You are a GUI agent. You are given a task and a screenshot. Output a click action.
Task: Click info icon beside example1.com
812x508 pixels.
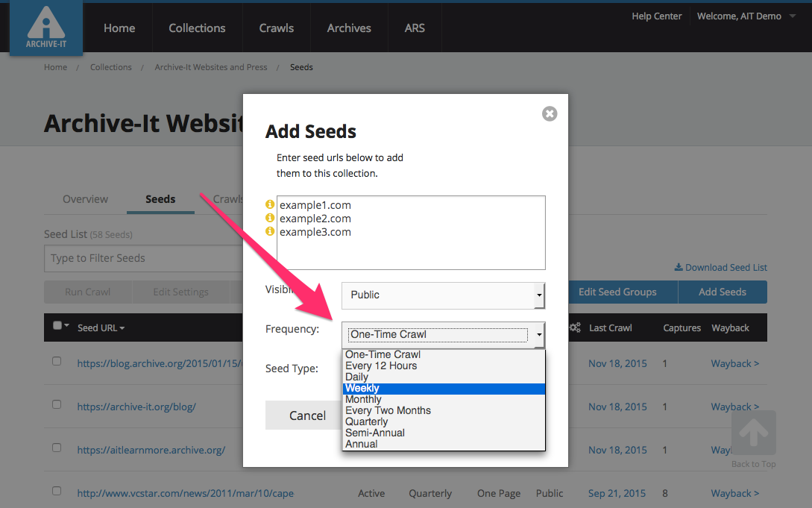click(270, 205)
